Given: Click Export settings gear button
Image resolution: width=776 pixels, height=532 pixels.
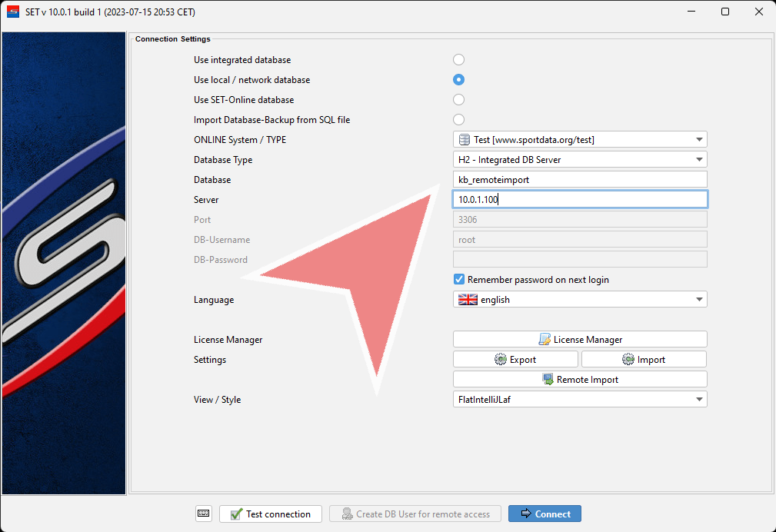Looking at the screenshot, I should point(515,359).
